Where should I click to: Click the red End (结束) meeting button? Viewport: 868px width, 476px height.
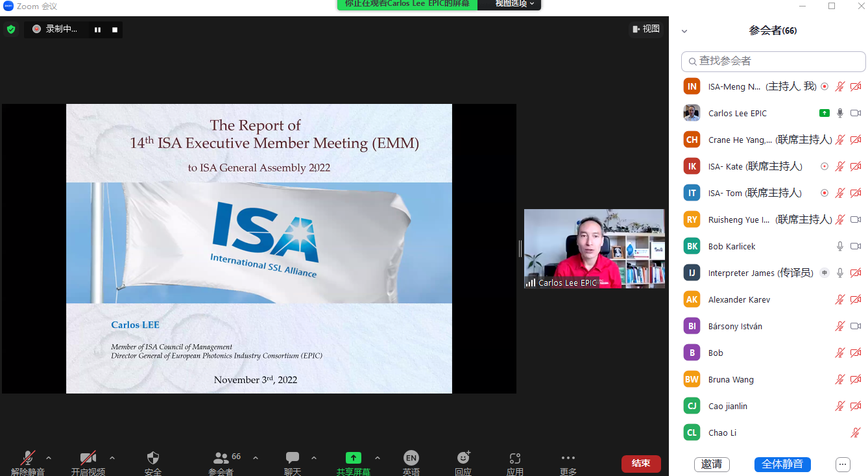pos(641,464)
